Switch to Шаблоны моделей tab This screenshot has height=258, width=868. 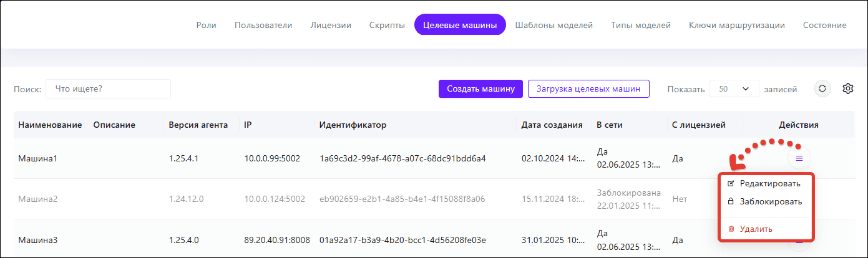(553, 26)
